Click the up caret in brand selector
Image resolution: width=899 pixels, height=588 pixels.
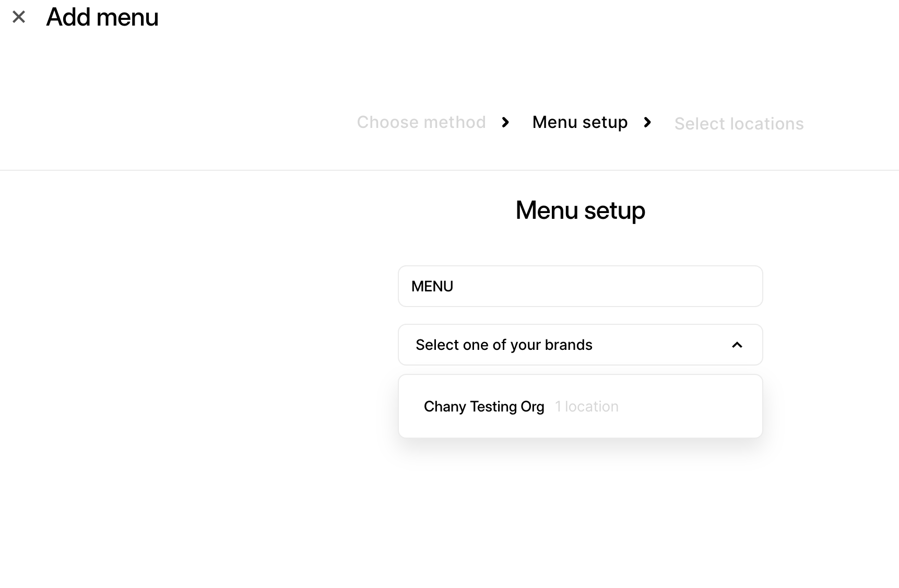tap(737, 345)
